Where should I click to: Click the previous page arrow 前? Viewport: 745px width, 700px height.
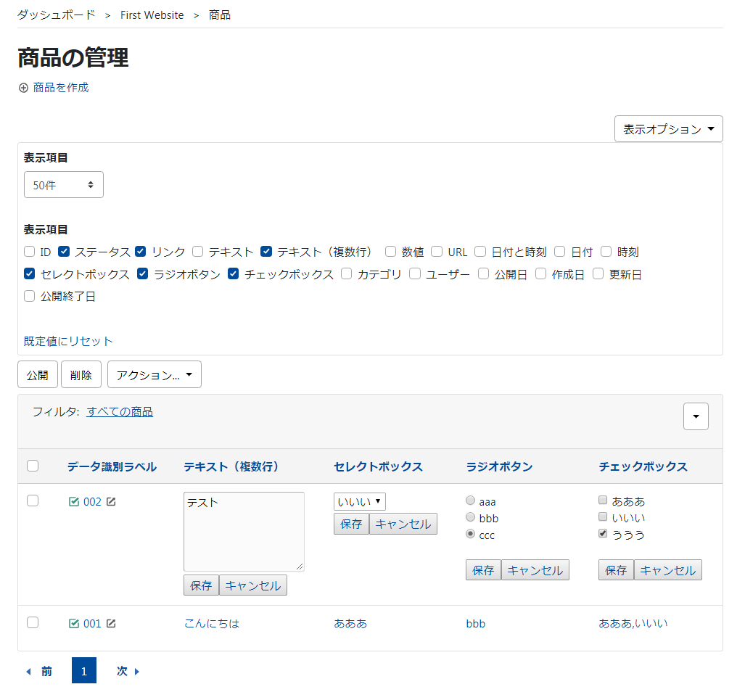coord(39,671)
